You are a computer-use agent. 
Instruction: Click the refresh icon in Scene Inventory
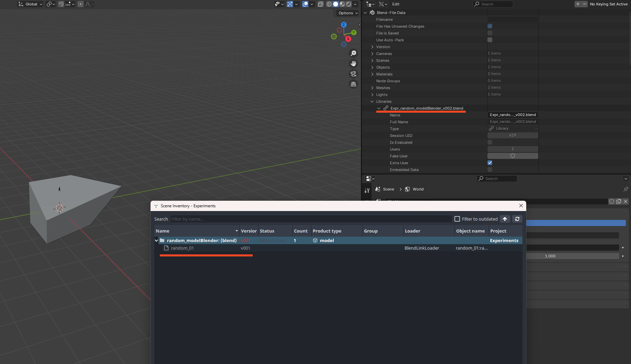517,219
